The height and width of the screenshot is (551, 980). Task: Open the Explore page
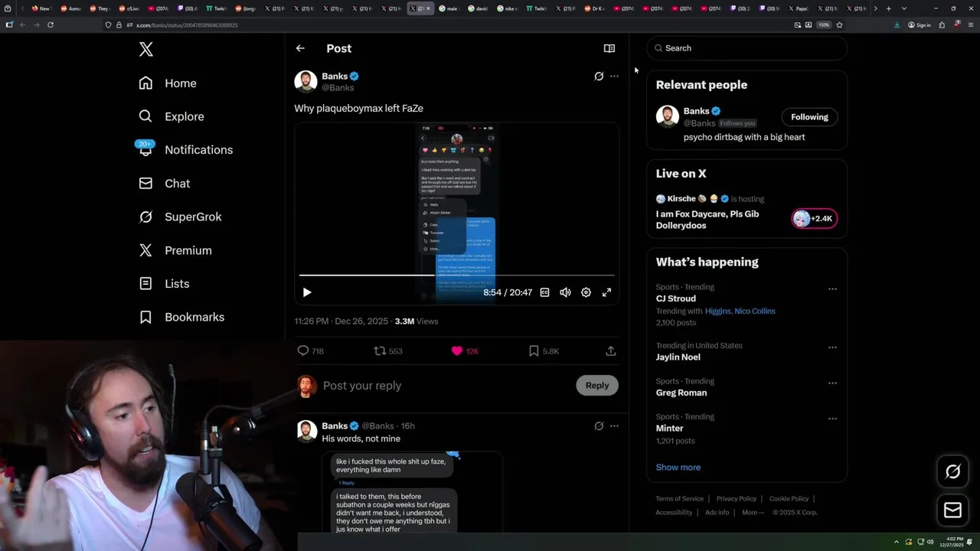pos(171,116)
